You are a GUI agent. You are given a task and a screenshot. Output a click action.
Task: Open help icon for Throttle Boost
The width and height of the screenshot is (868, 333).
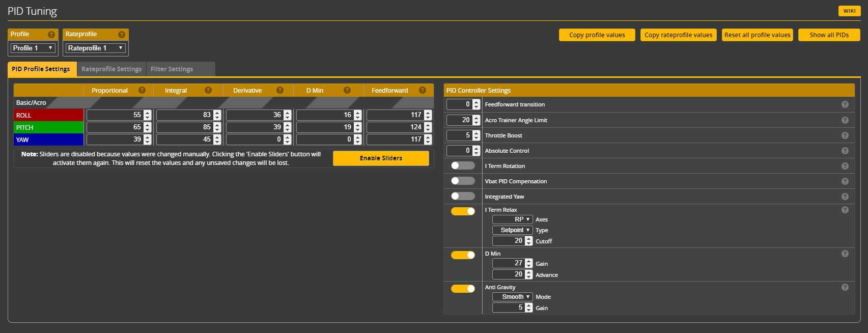click(845, 135)
